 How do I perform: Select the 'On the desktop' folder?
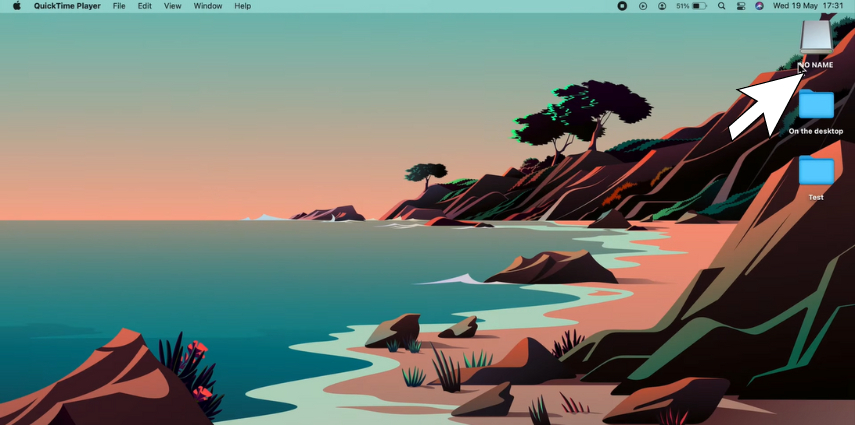tap(816, 105)
